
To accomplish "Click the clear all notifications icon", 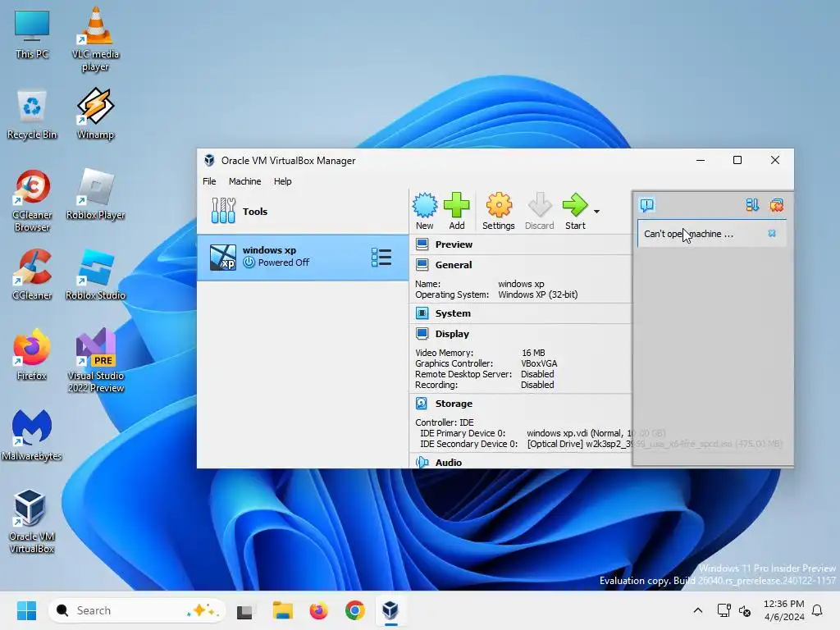I will (776, 205).
